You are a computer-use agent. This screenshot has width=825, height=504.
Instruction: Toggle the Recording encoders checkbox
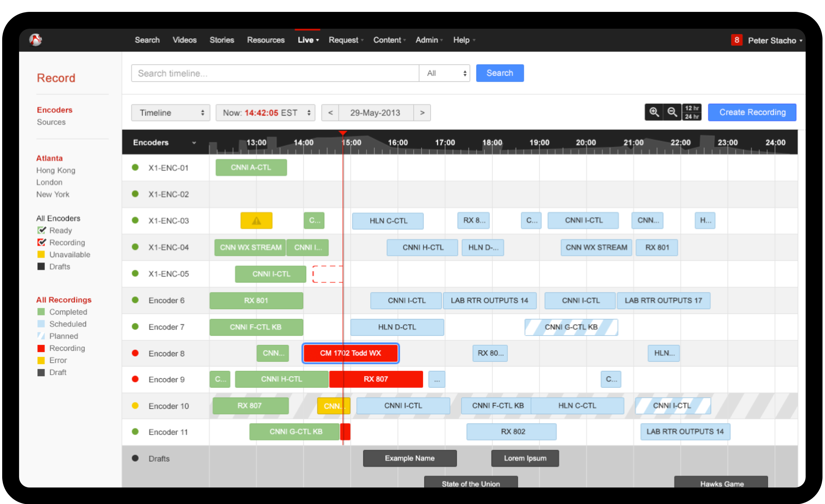41,242
